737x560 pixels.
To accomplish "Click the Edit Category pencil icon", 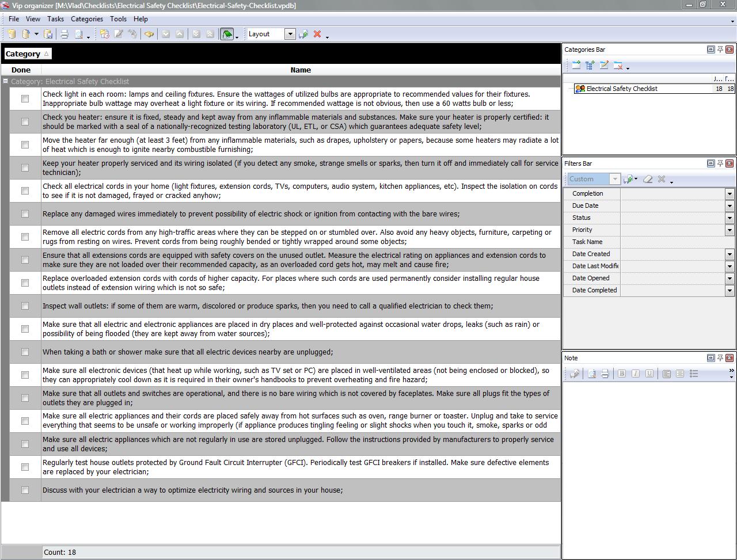I will coord(604,66).
